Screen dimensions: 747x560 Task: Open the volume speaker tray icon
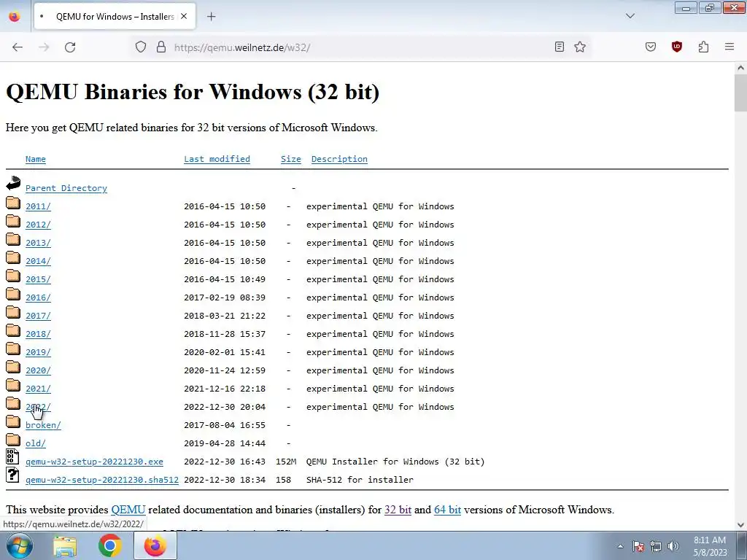click(673, 546)
